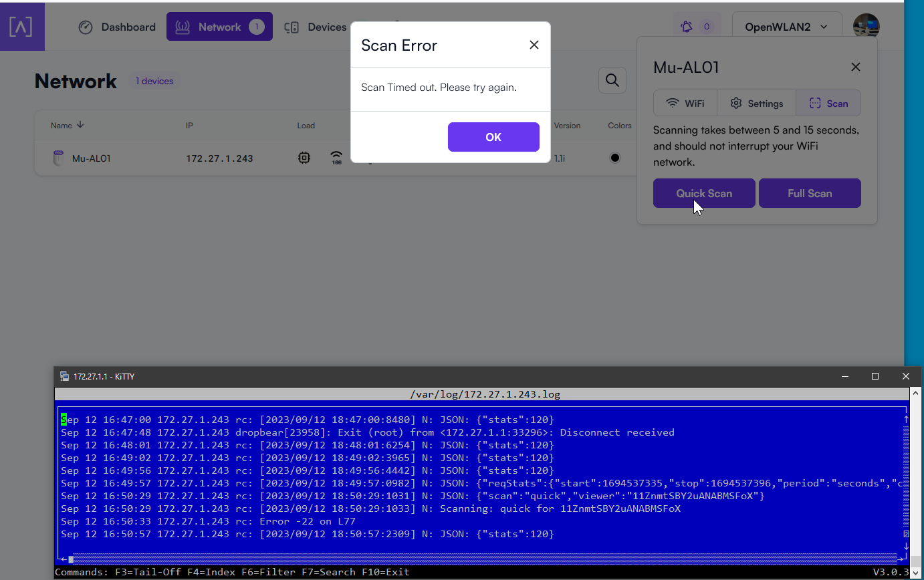This screenshot has height=580, width=924.
Task: Click the notification bell icon
Action: (687, 27)
